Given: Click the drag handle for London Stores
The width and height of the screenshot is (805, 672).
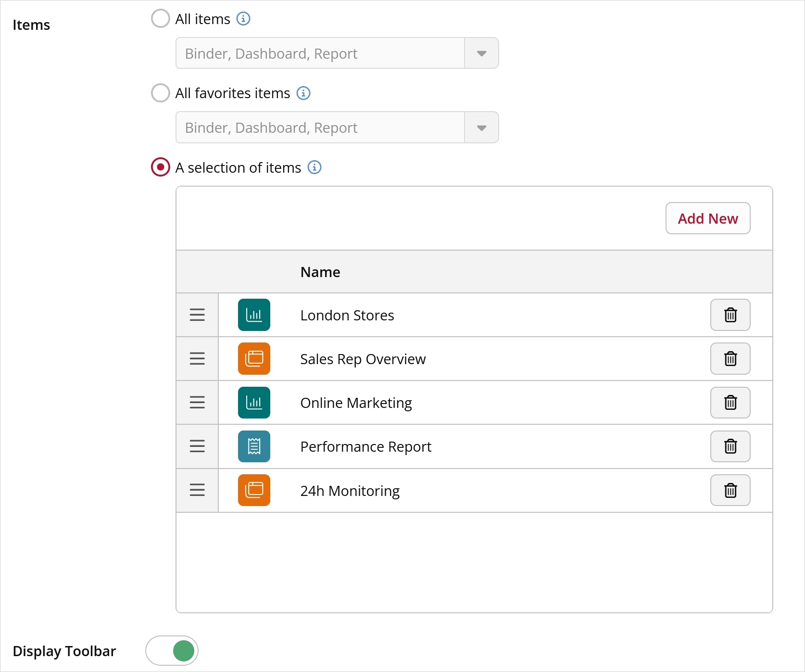Looking at the screenshot, I should [197, 315].
